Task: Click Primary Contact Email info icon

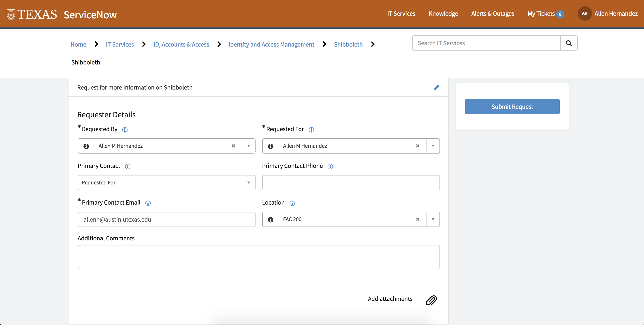Action: 148,203
